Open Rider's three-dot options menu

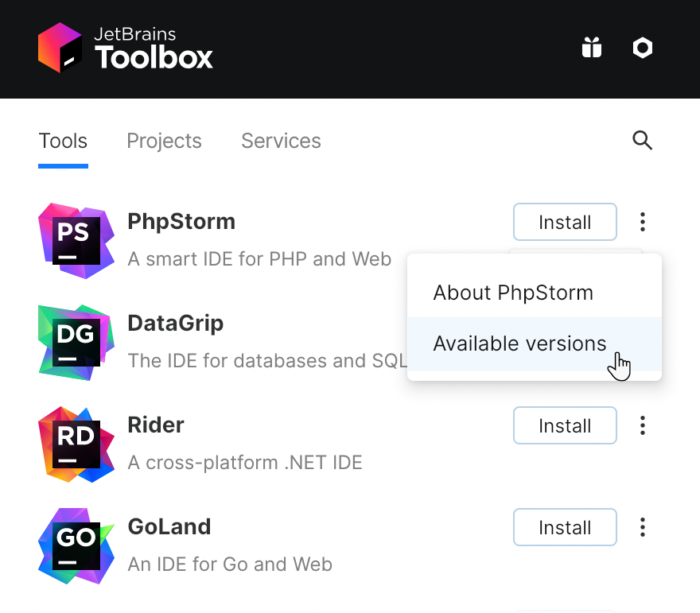pyautogui.click(x=642, y=425)
